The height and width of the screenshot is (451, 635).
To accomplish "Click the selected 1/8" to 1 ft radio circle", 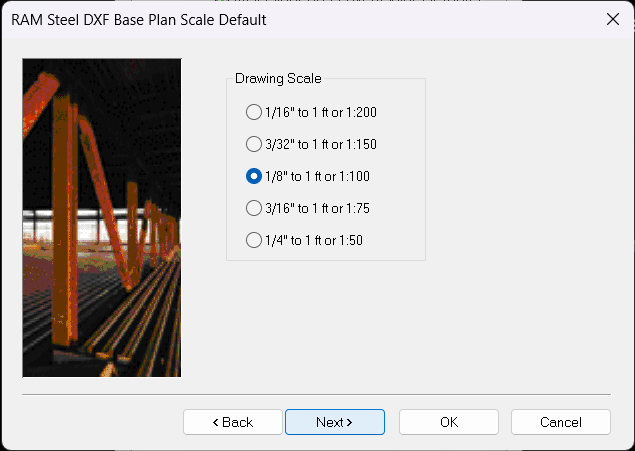I will (x=253, y=176).
